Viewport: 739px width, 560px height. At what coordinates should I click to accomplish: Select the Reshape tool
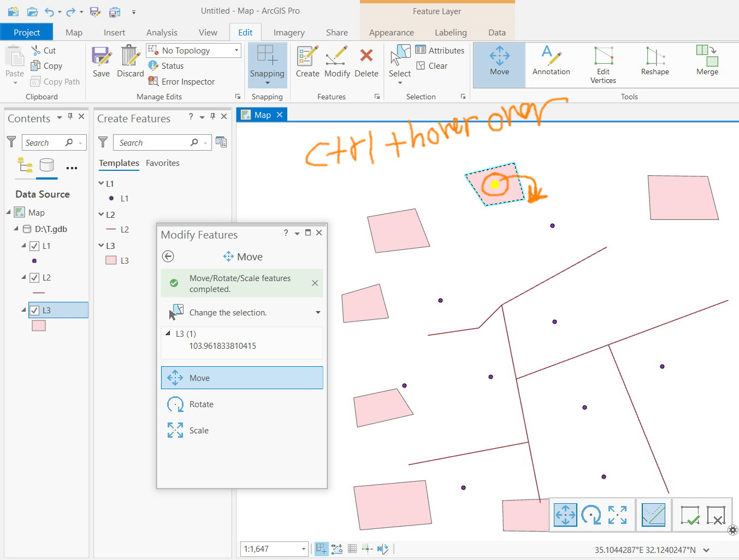point(654,64)
